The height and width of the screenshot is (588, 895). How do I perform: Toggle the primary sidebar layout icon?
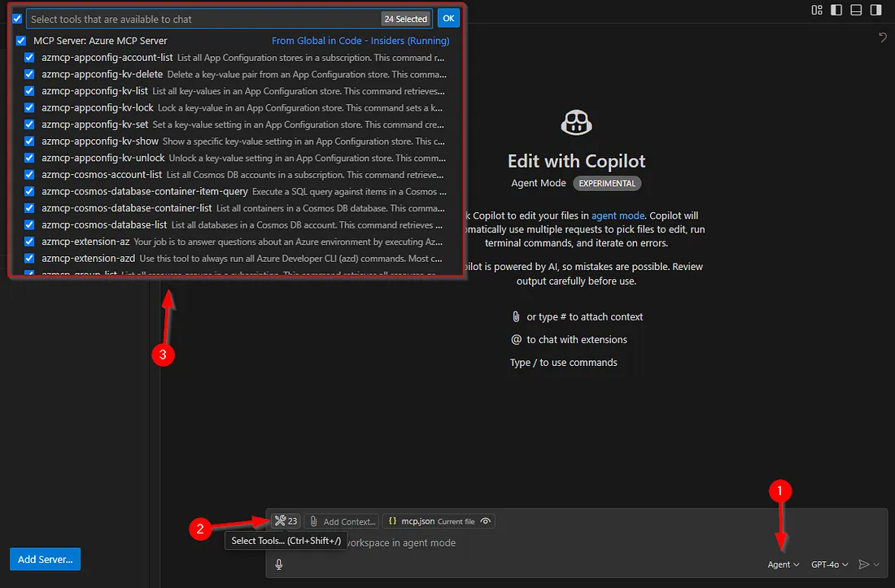[836, 10]
